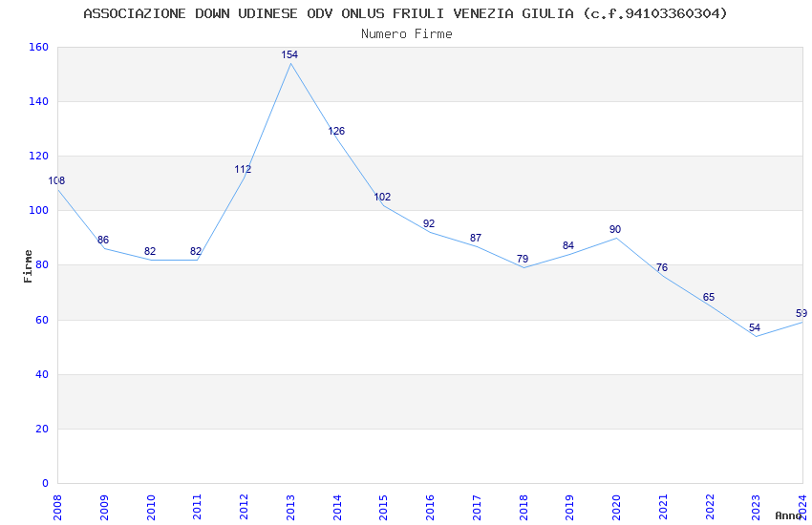The width and height of the screenshot is (812, 525).
Task: Click the 'Firme' y-axis title
Action: (28, 266)
